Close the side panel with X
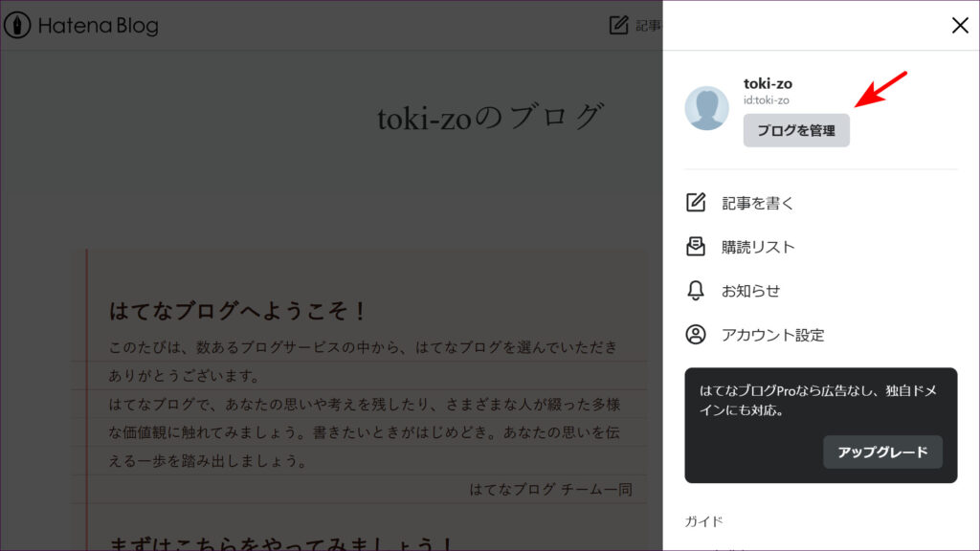 click(960, 26)
